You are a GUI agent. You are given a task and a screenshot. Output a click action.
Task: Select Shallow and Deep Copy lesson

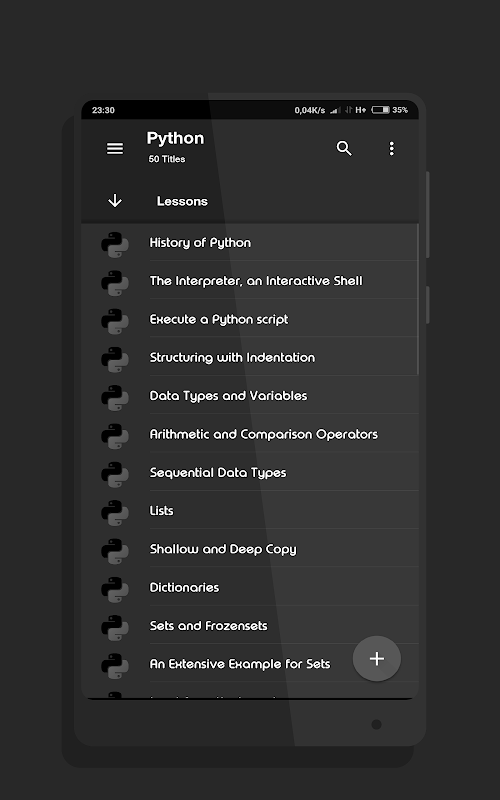tap(250, 549)
